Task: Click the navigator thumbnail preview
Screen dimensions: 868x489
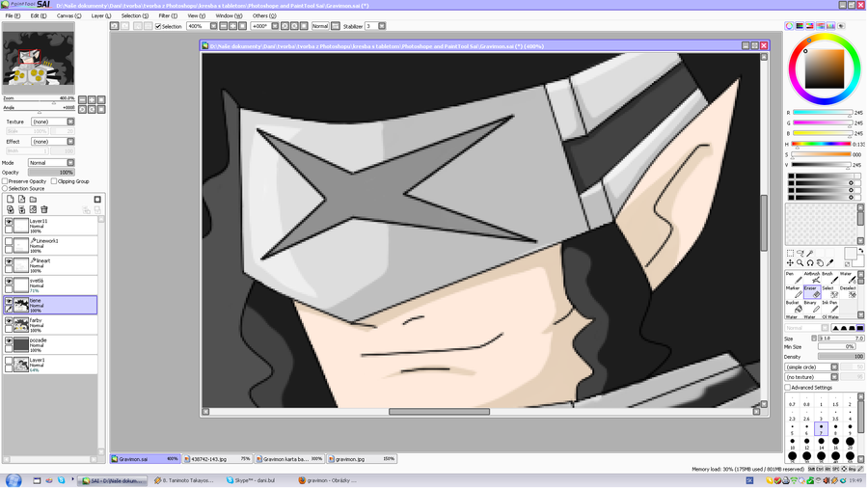Action: tap(39, 58)
